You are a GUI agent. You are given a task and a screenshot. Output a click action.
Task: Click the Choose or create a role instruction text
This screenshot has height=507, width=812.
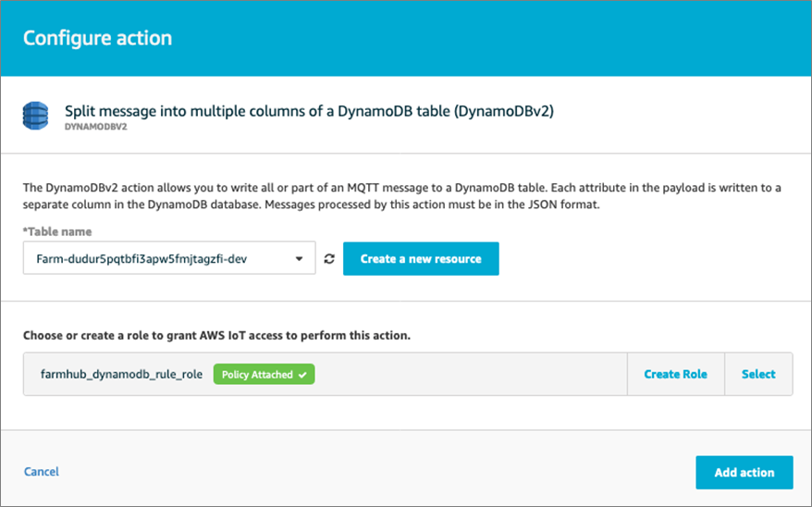[x=216, y=335]
